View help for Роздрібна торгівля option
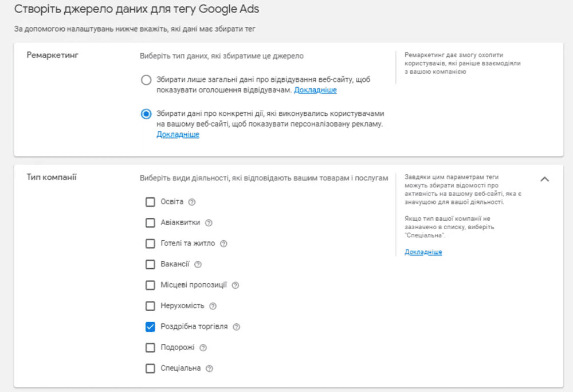This screenshot has width=573, height=392. [x=237, y=327]
